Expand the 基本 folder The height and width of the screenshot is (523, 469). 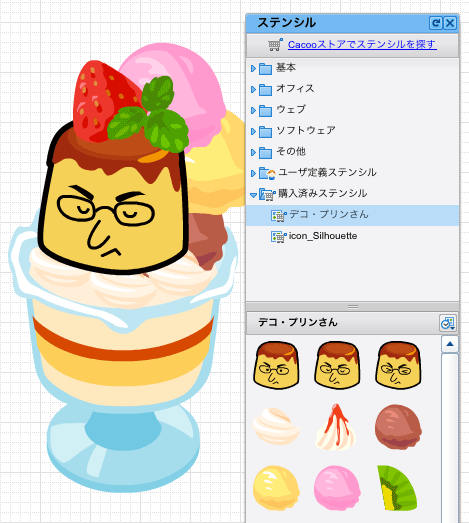coord(253,68)
